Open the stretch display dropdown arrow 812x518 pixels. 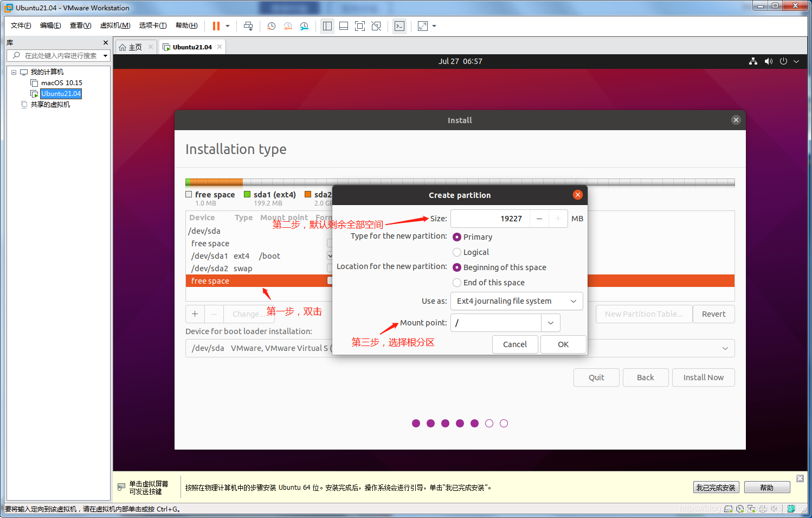(x=434, y=26)
